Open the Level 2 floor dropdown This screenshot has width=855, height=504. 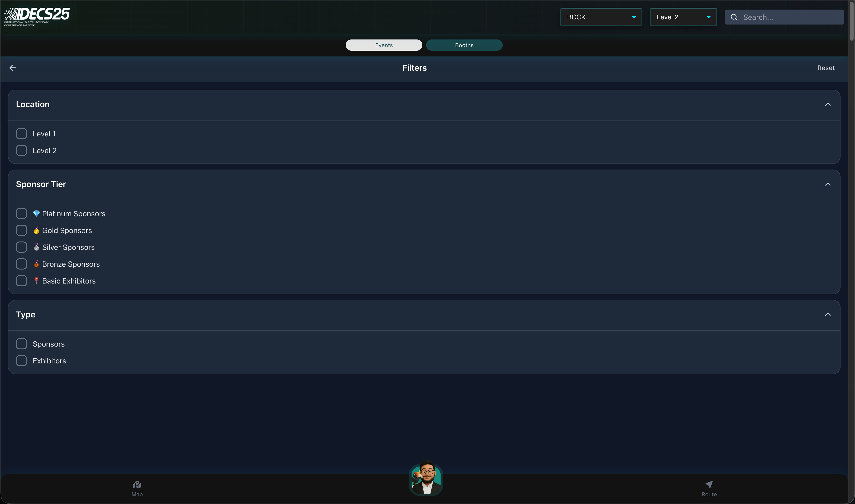(683, 17)
